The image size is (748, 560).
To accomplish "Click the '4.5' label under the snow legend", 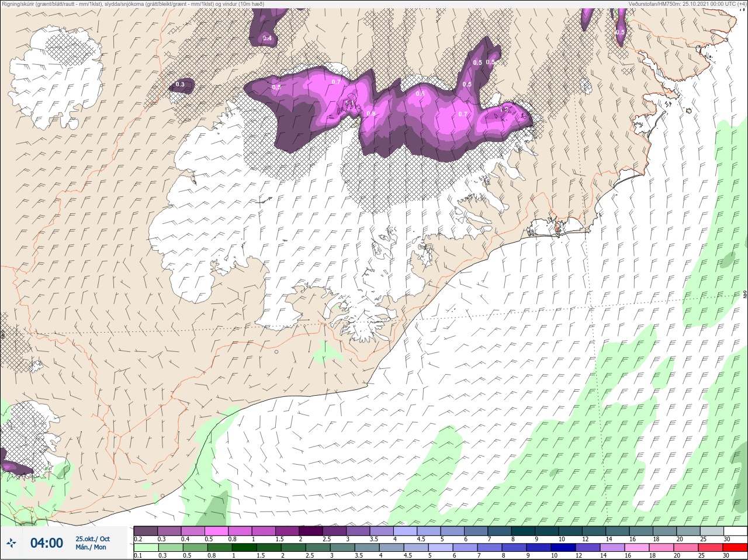I will point(421,539).
